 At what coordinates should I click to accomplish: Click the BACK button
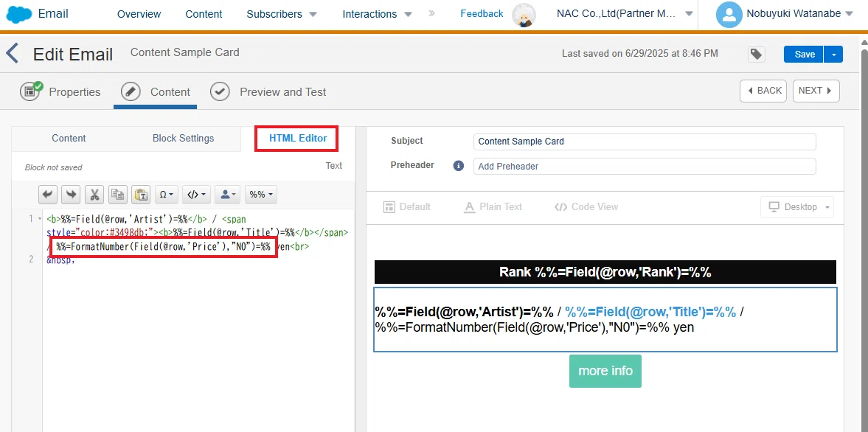click(x=763, y=91)
